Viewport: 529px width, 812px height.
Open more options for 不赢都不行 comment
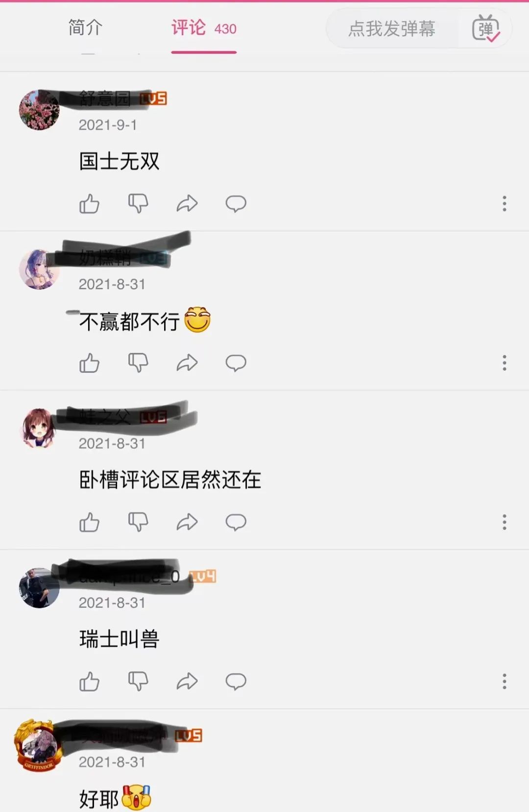pyautogui.click(x=505, y=363)
